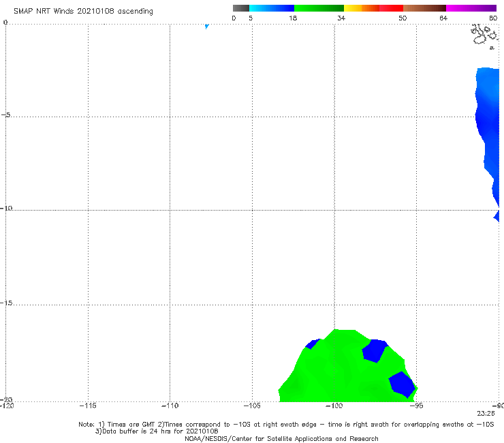Select the brown segment of the color bar
This screenshot has height=443, width=504.
424,8
